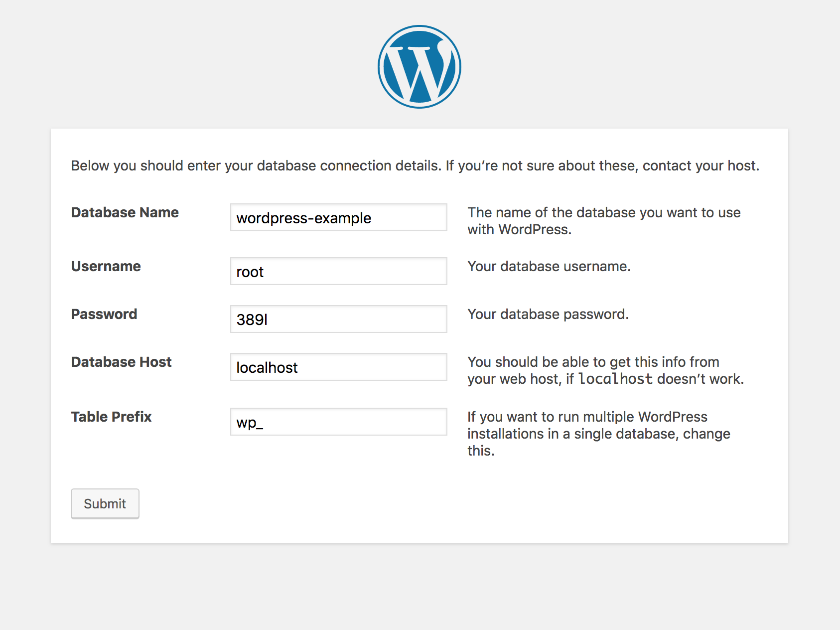Click the Table Prefix field with wp_

pyautogui.click(x=338, y=422)
